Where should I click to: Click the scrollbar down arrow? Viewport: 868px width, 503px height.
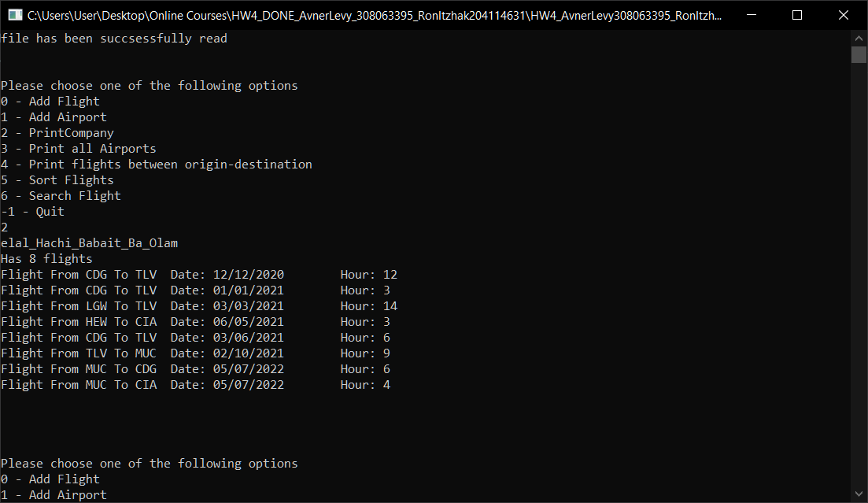(x=859, y=494)
